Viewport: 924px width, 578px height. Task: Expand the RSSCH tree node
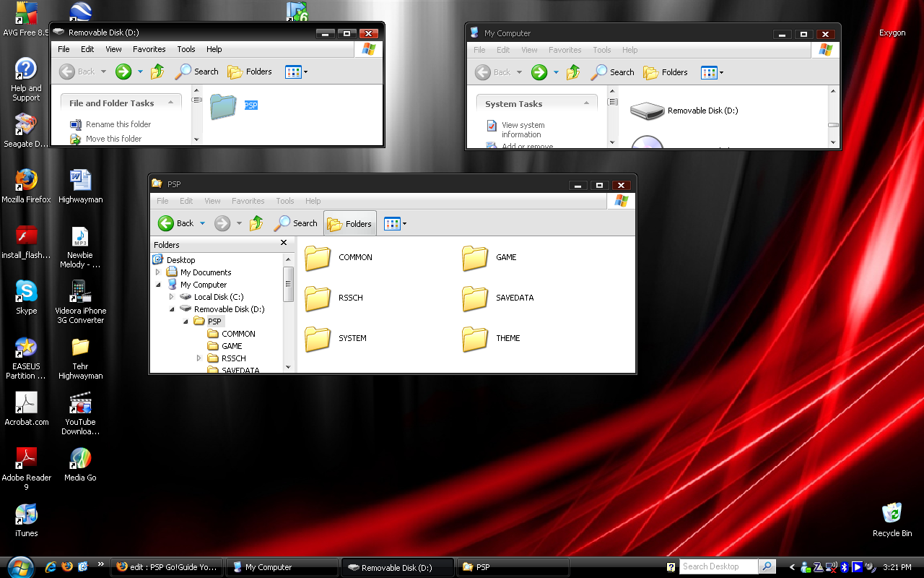point(199,358)
